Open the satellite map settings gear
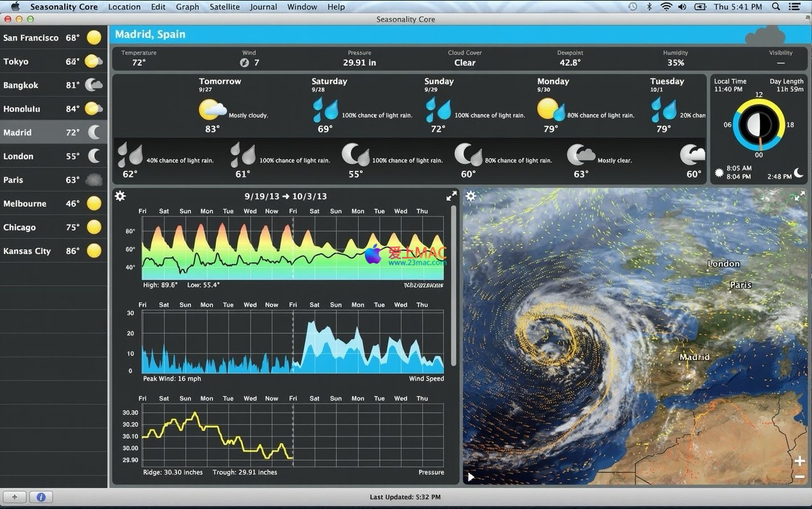Screen dimensions: 812x509 (471, 196)
